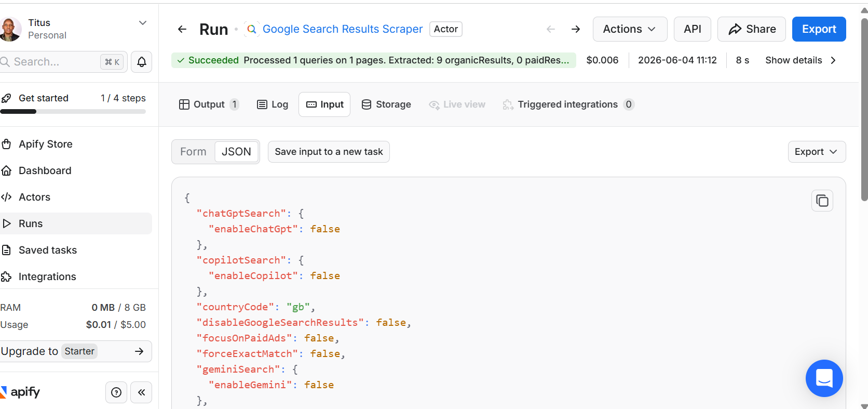Click the page vertical scrollbar
This screenshot has width=868, height=409.
(864, 109)
